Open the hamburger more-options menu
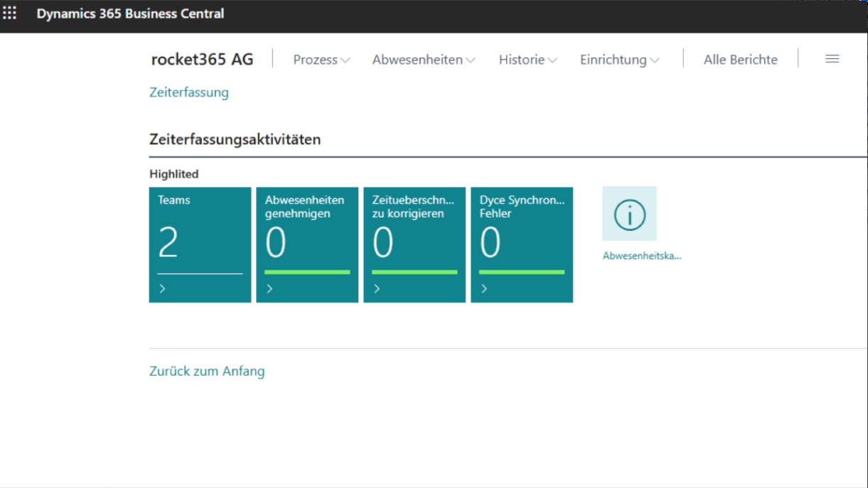 [832, 59]
